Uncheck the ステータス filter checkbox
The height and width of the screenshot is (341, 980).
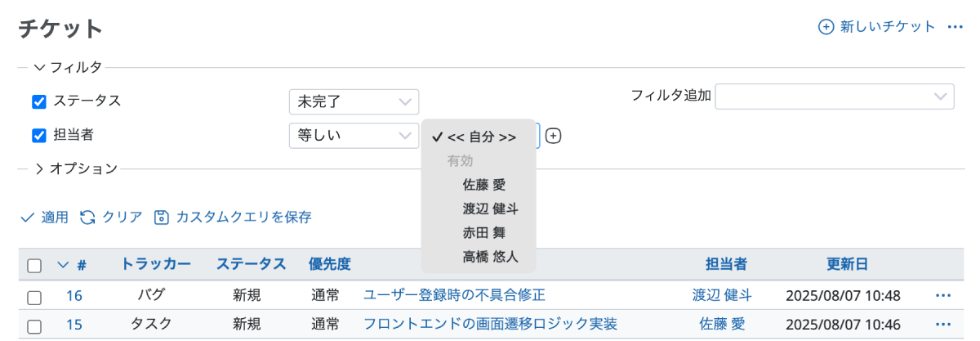[38, 101]
